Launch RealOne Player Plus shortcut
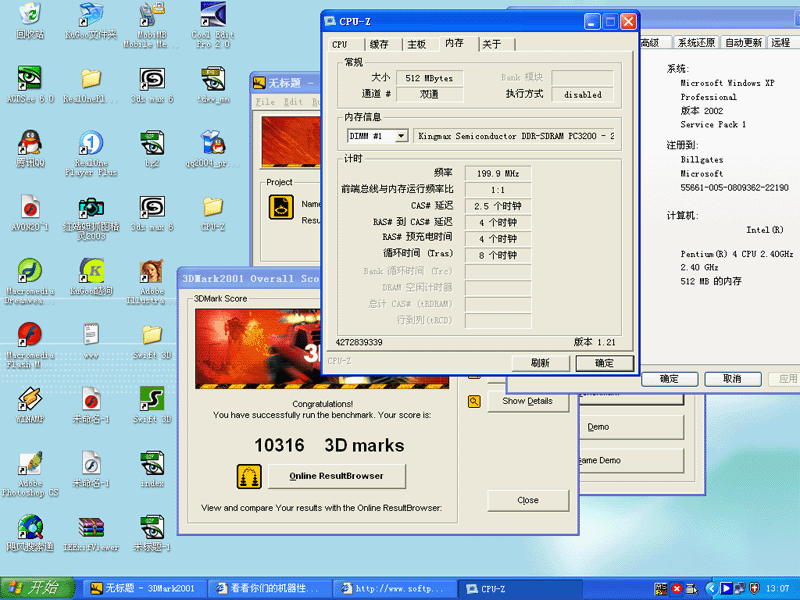 [91, 153]
